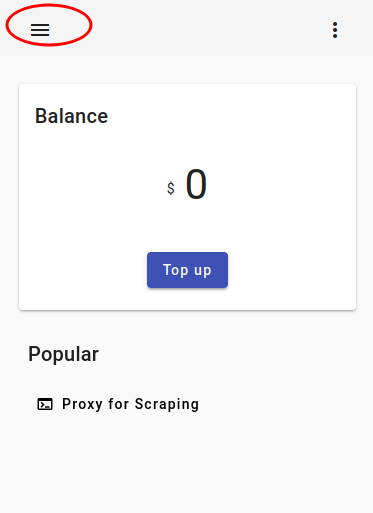Open the Proxy for Scraping link
This screenshot has height=513, width=373.
[130, 404]
